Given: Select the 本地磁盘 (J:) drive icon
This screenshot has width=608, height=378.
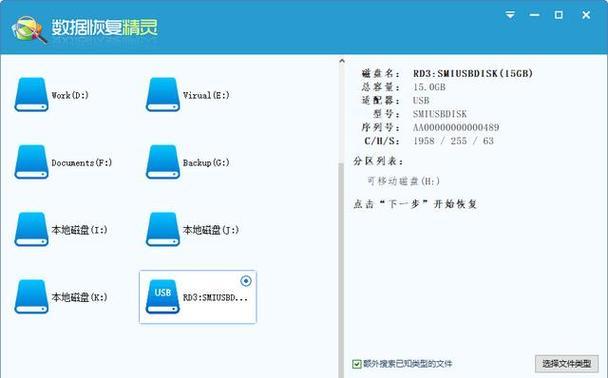Looking at the screenshot, I should pos(163,230).
